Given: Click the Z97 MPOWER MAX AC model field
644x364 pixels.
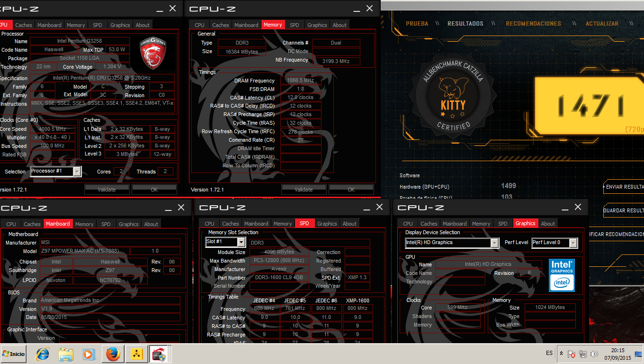Looking at the screenshot, I should [84, 251].
